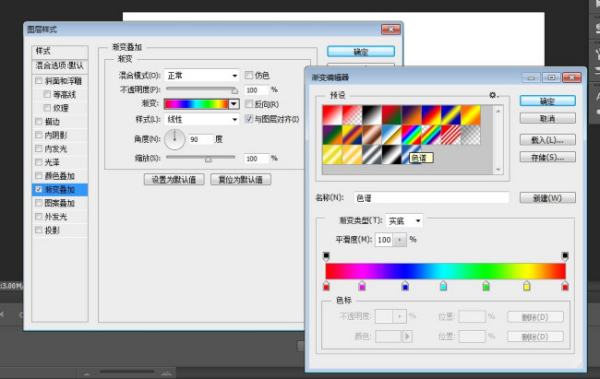Pick the chrome gradient preset
Screen dimensions: 600x379
(392, 135)
